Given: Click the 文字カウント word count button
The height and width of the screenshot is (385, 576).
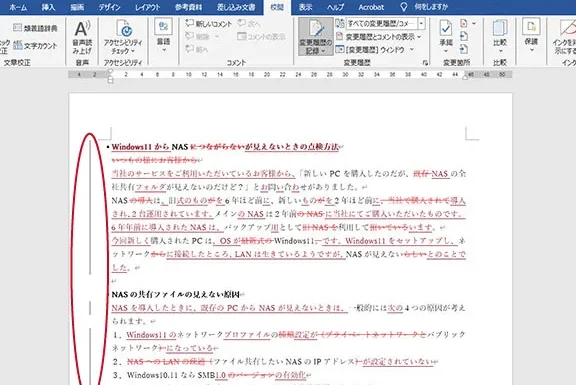Looking at the screenshot, I should [x=35, y=46].
